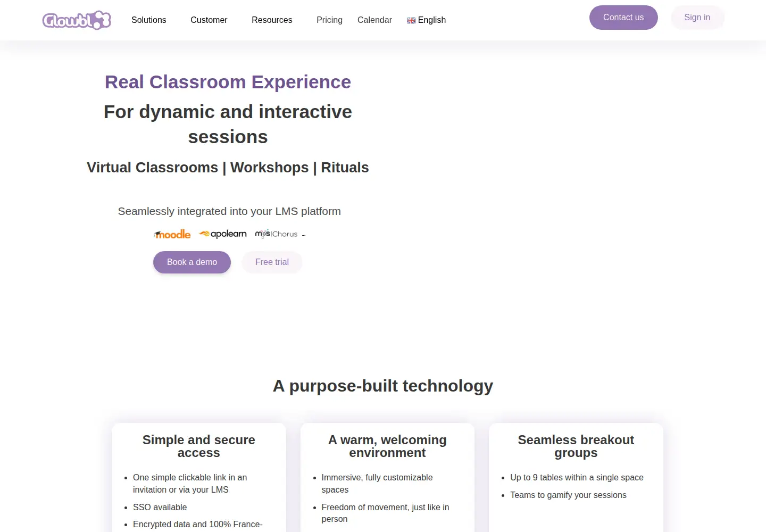Click "One simple clickable link" bullet
Screen dimensions: 766x532
(190, 484)
